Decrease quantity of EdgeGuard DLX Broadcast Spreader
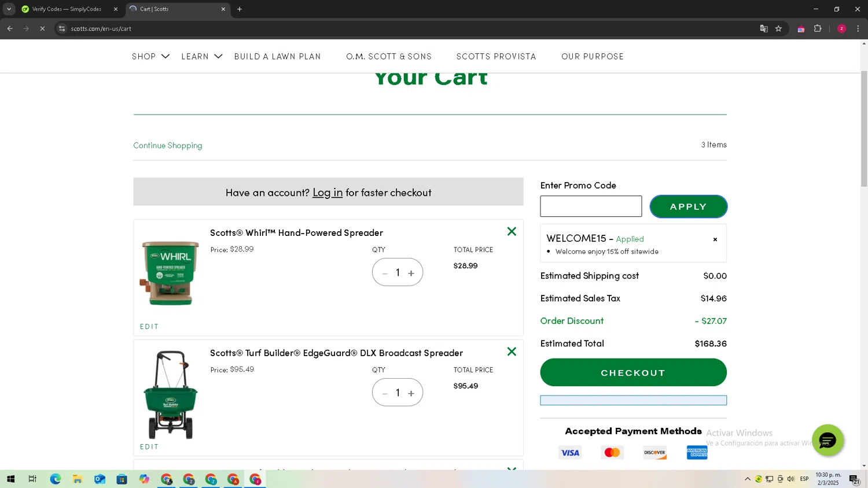This screenshot has height=488, width=868. (x=385, y=393)
